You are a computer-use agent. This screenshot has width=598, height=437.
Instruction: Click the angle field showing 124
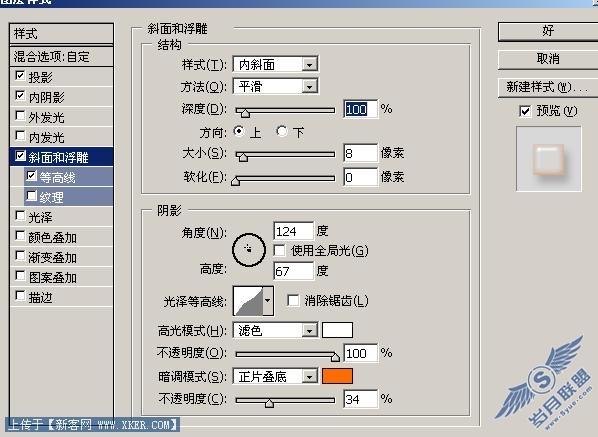(293, 231)
